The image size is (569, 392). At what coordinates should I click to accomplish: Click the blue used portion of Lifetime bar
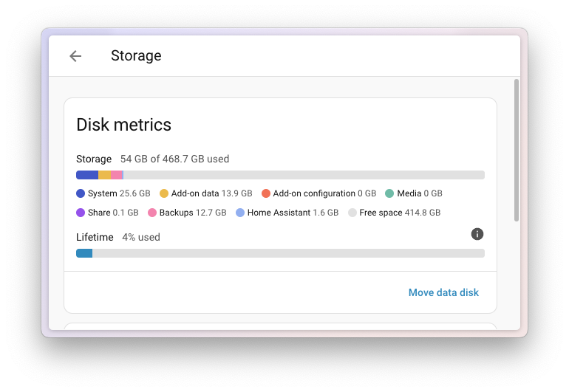click(x=84, y=253)
